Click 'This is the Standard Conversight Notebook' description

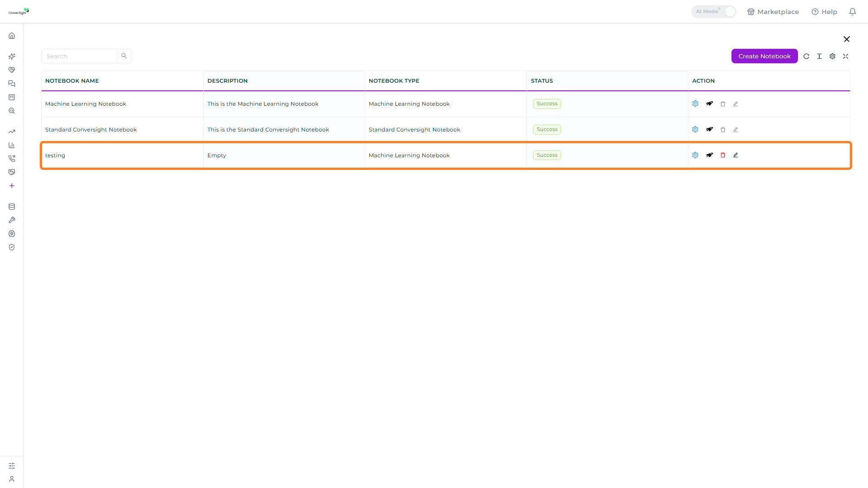[268, 130]
